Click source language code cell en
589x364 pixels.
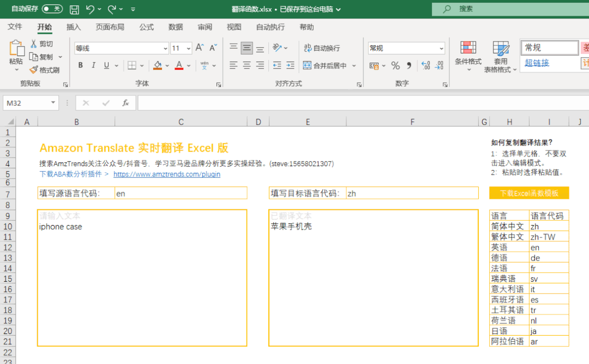(181, 193)
